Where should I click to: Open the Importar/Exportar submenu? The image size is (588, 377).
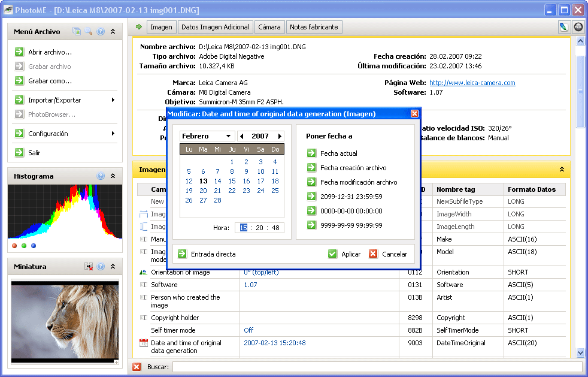tap(65, 100)
